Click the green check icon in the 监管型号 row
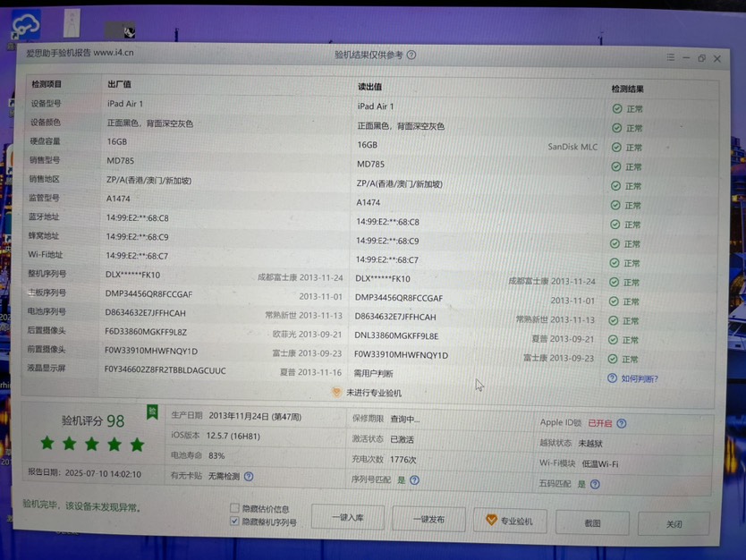The width and height of the screenshot is (746, 560). 615,205
